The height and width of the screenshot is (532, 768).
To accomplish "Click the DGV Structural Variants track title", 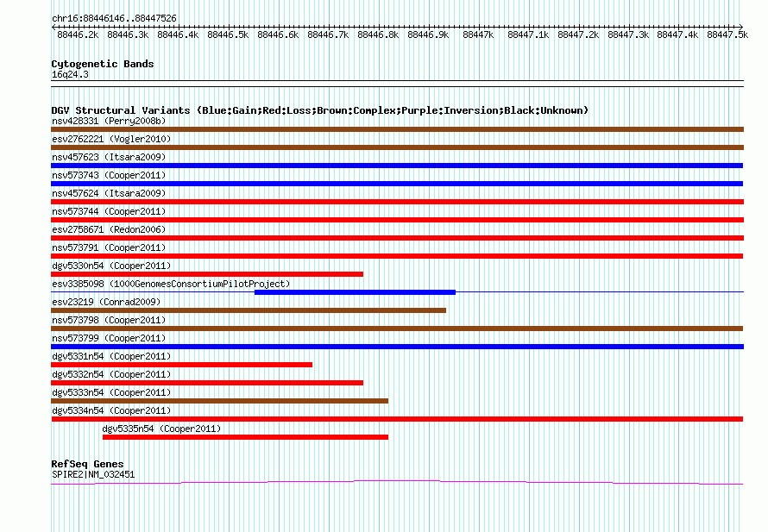I will coord(320,110).
